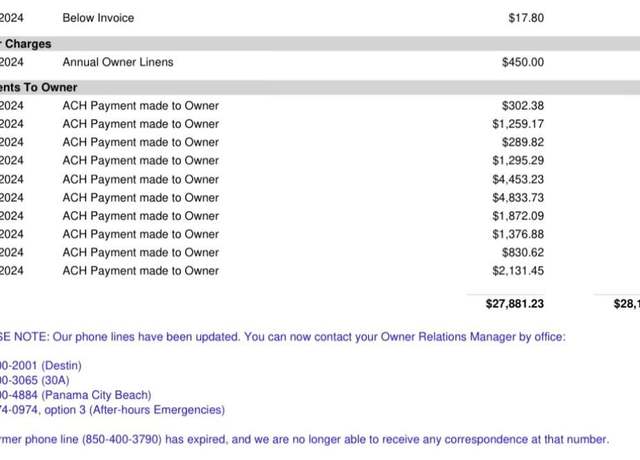Click the Destin office phone number
Screen dimensions: 640x460
(19, 365)
